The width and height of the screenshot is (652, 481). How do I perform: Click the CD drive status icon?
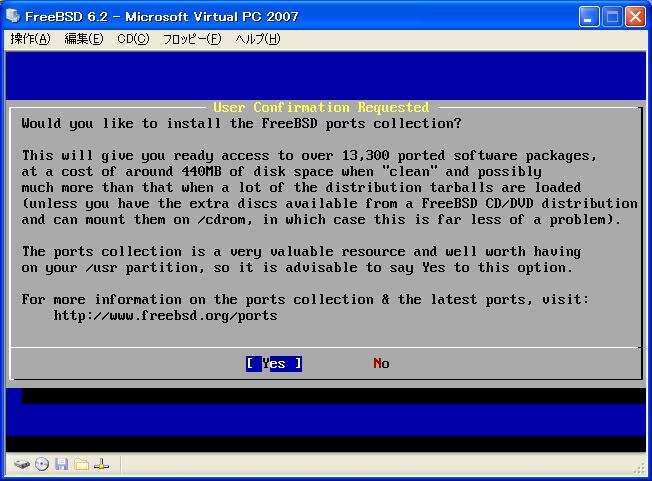(x=42, y=464)
